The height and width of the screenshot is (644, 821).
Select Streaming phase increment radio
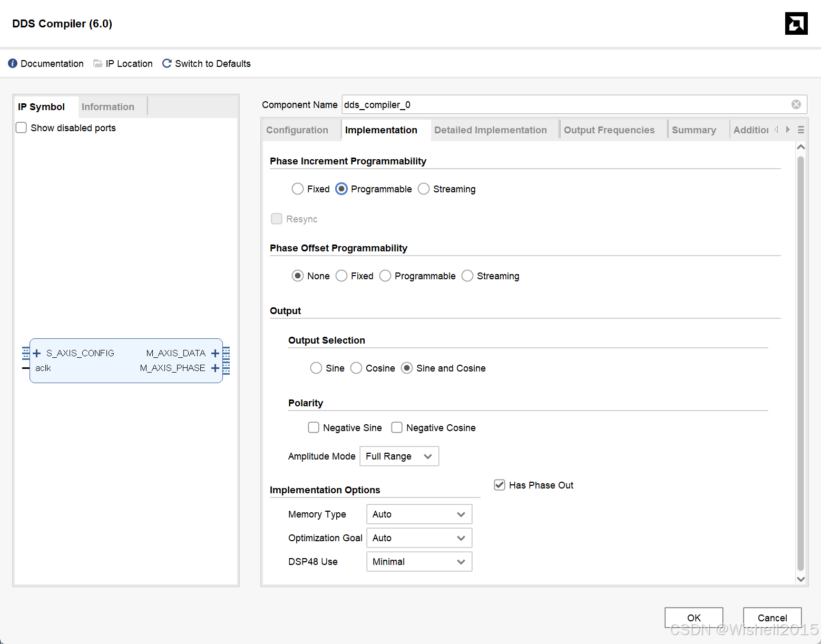tap(424, 189)
